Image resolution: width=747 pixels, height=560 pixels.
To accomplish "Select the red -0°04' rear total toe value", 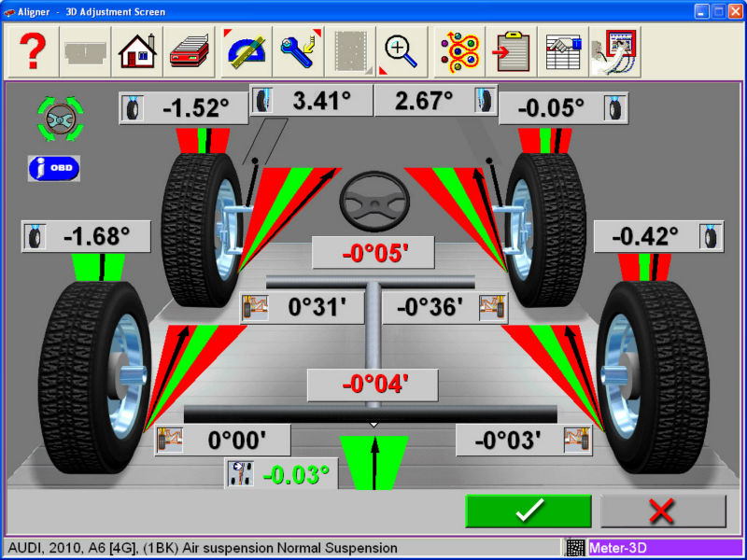I will click(375, 385).
